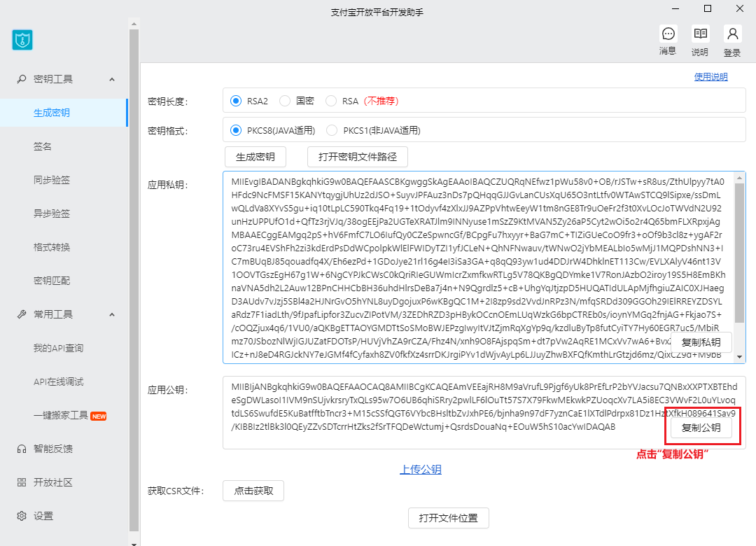Viewport: 756px width, 546px height.
Task: Click the 支付宝开放平台开发助手 window title
Action: coord(377,13)
